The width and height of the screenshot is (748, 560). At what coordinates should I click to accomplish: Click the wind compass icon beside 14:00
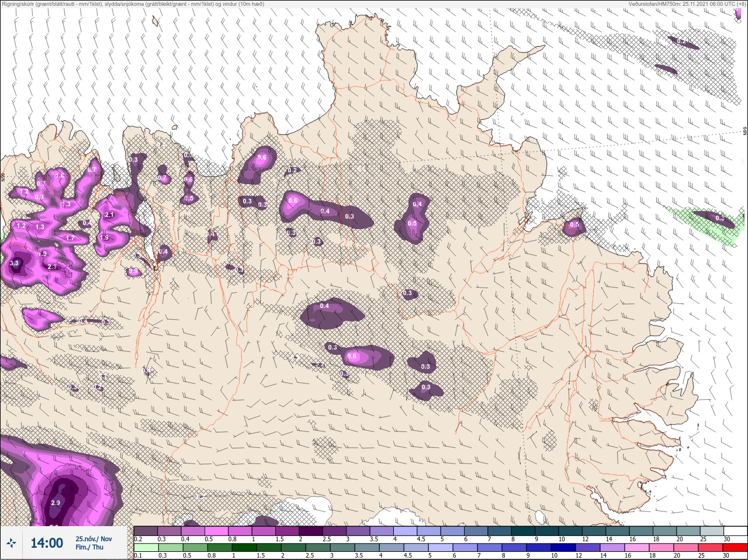click(11, 543)
